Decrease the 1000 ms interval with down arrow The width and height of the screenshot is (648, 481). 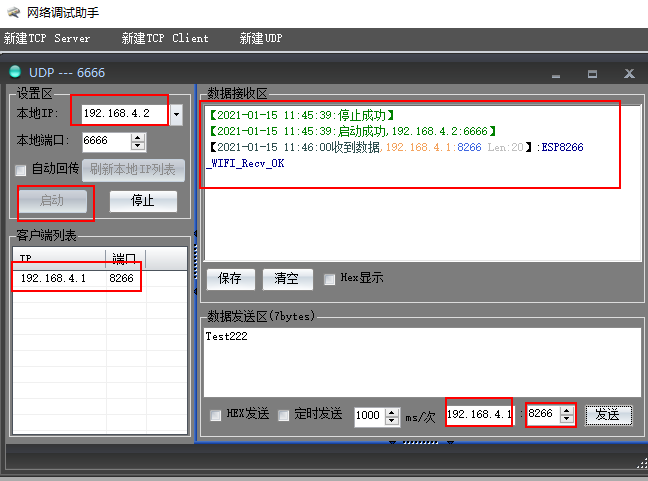pyautogui.click(x=392, y=421)
